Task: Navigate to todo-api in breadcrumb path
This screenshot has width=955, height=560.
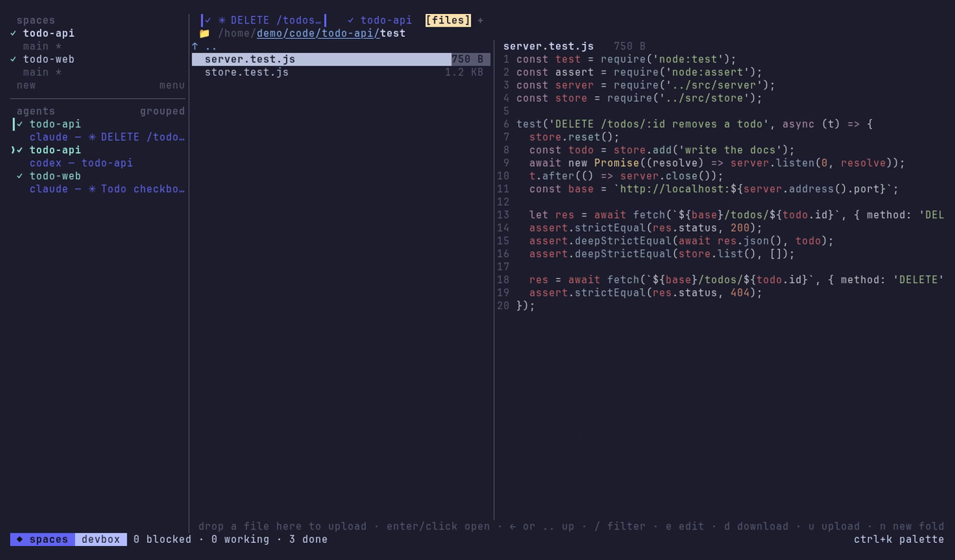Action: 347,33
